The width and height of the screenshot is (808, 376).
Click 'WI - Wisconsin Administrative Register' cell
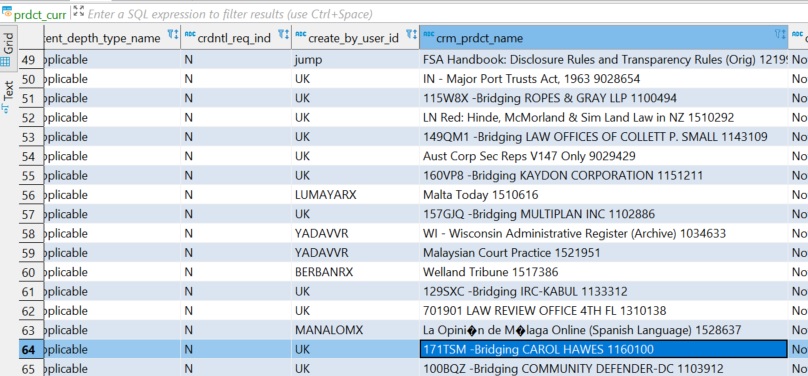click(603, 234)
